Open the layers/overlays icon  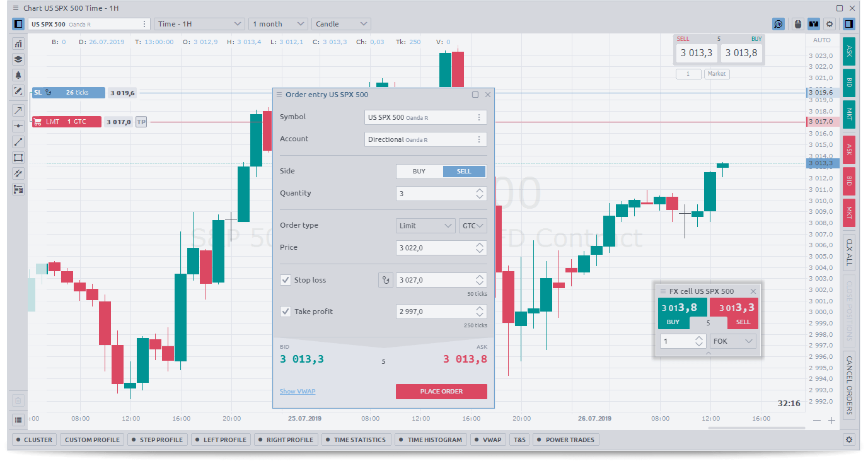(18, 59)
